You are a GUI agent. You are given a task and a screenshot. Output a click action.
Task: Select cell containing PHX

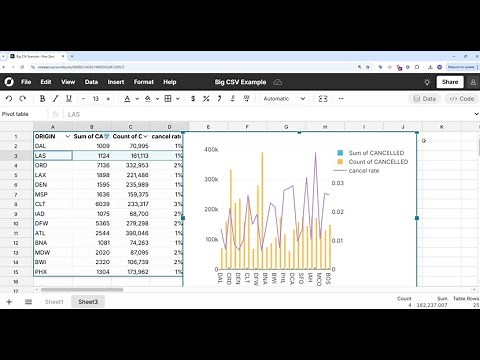53,272
